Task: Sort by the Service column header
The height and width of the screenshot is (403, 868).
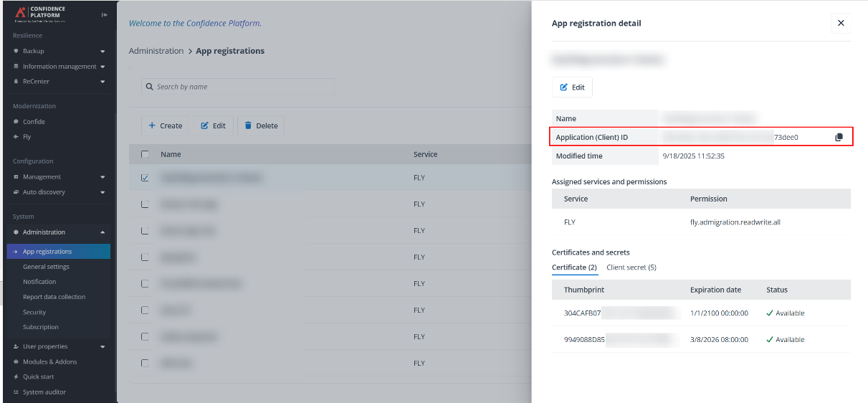Action: pyautogui.click(x=425, y=154)
